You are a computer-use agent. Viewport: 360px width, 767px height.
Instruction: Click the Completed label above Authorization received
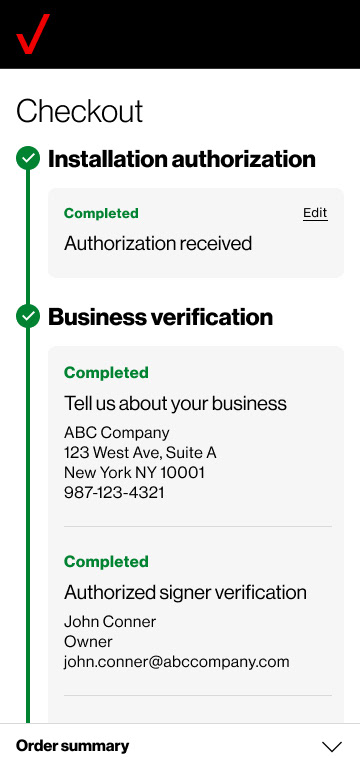click(x=101, y=213)
